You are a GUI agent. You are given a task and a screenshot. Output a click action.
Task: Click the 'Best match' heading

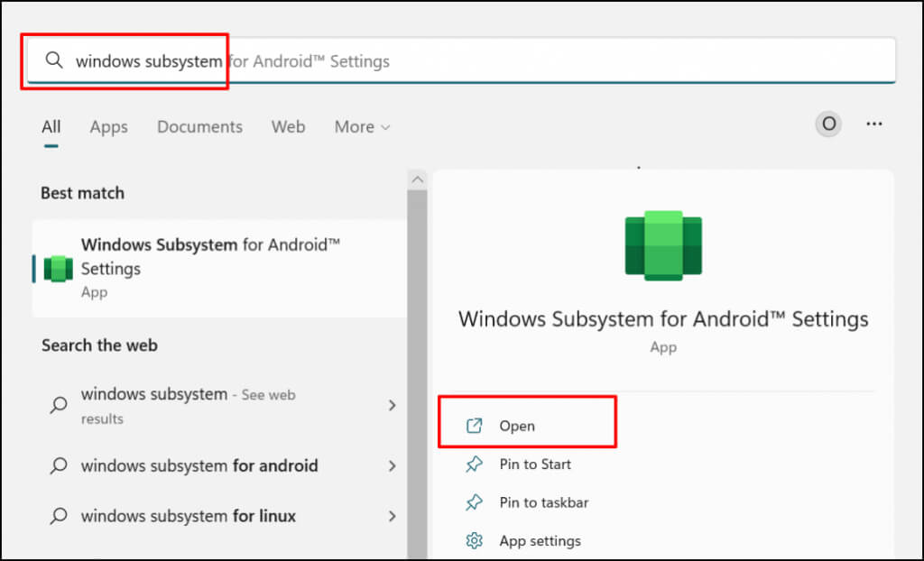click(82, 193)
